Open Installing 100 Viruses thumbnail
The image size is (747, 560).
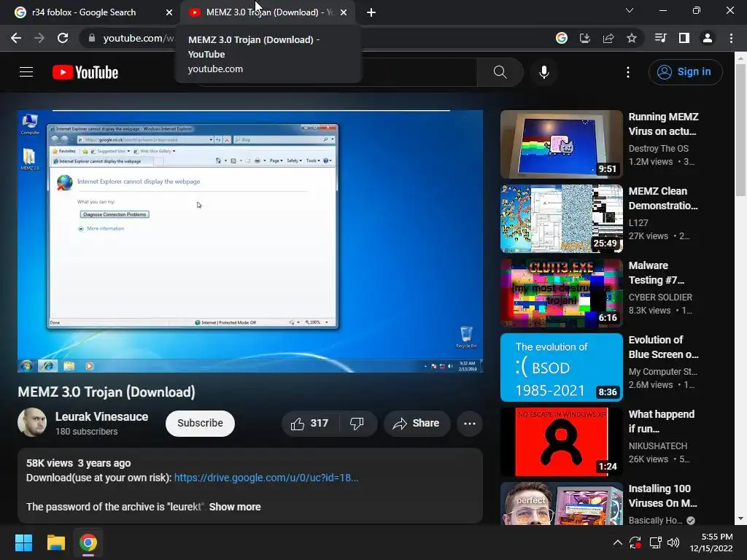coord(561,503)
